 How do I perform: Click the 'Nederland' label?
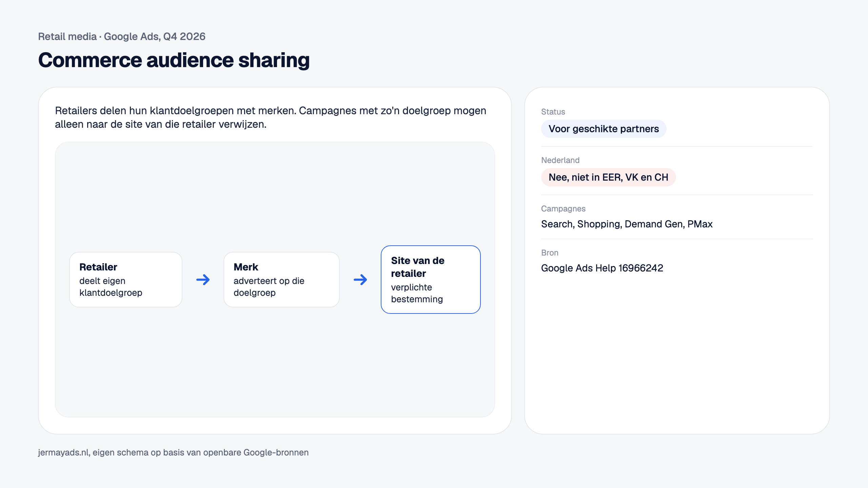(x=560, y=160)
